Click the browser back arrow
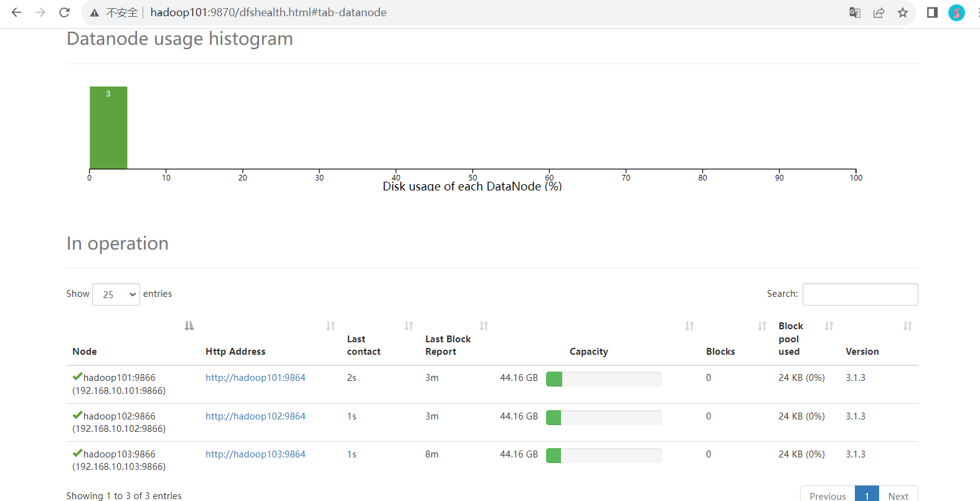The image size is (980, 501). coord(17,12)
